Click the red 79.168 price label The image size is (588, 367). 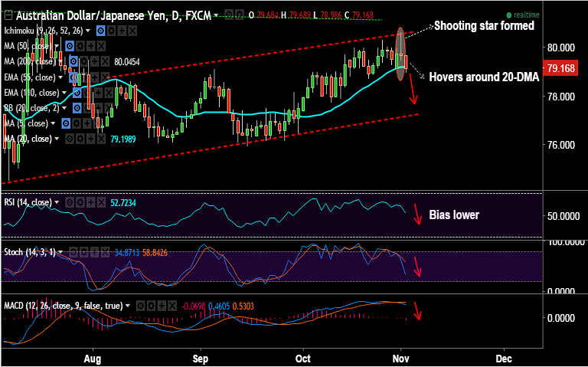560,69
